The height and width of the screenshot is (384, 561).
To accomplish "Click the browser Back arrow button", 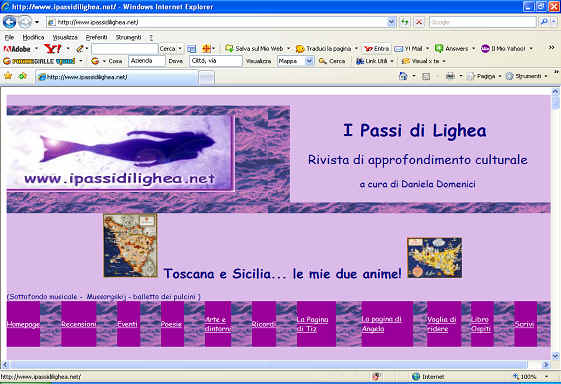I will point(10,22).
